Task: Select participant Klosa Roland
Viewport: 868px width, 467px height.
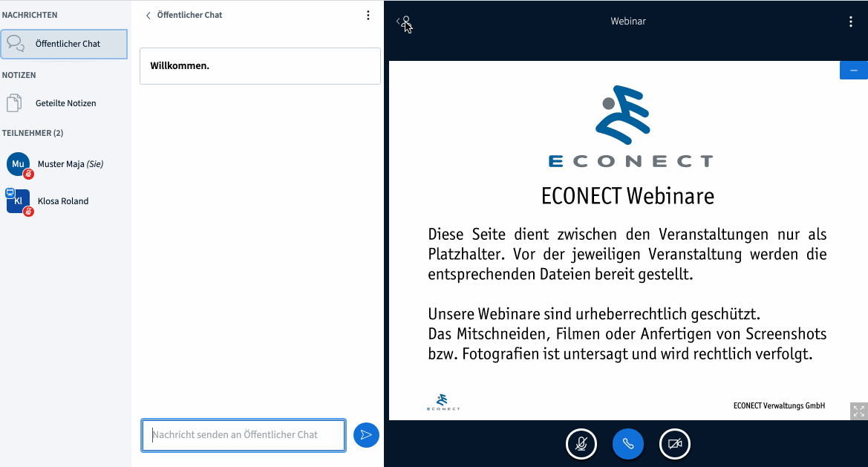Action: point(64,201)
